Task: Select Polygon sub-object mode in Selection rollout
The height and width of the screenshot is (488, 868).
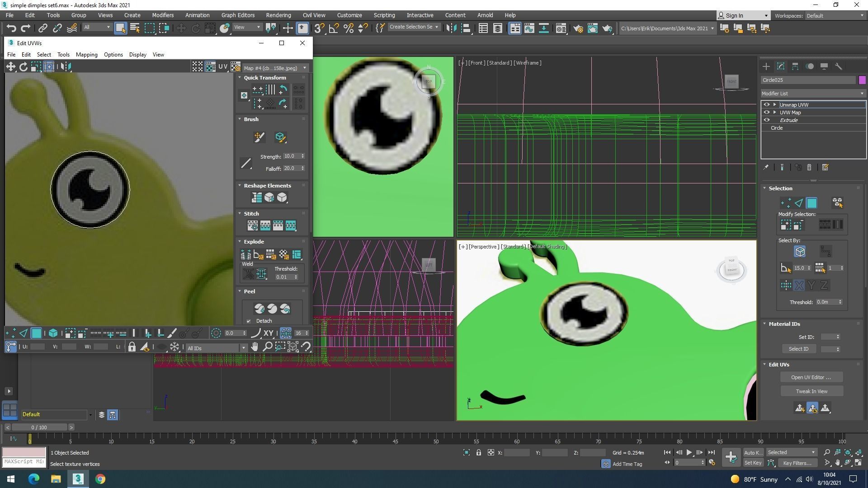Action: pos(811,203)
